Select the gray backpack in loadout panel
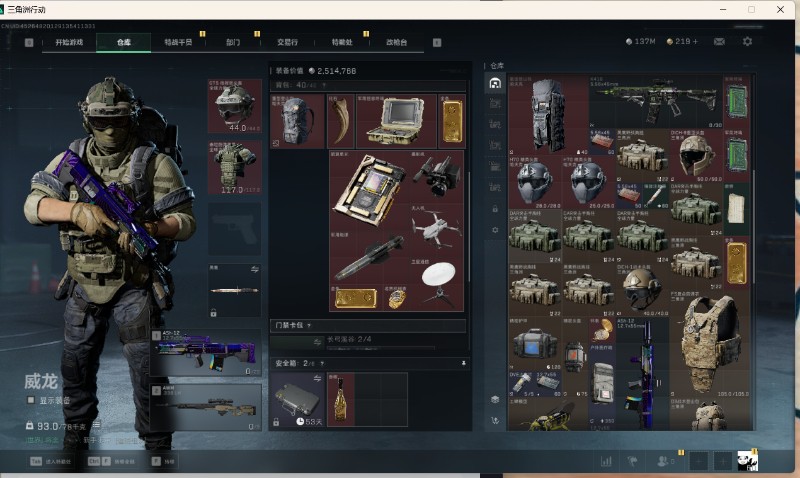The height and width of the screenshot is (478, 800). pyautogui.click(x=297, y=121)
